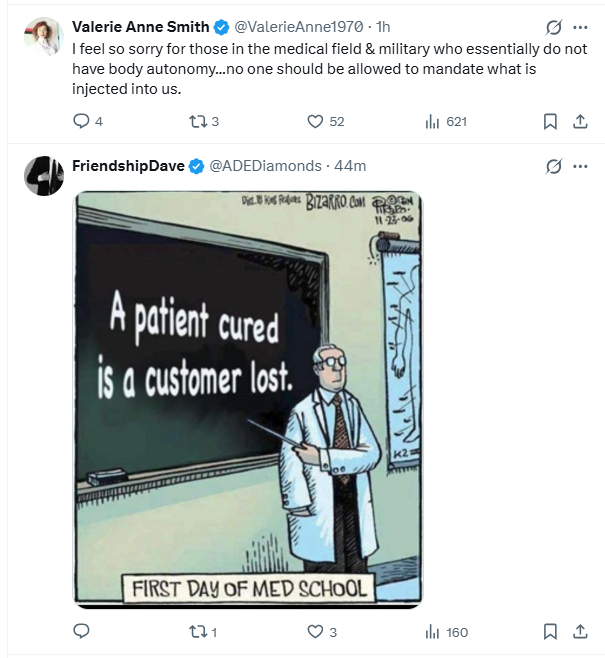The image size is (605, 658).
Task: Open Valerie Anne Smith's profile name
Action: [x=140, y=27]
